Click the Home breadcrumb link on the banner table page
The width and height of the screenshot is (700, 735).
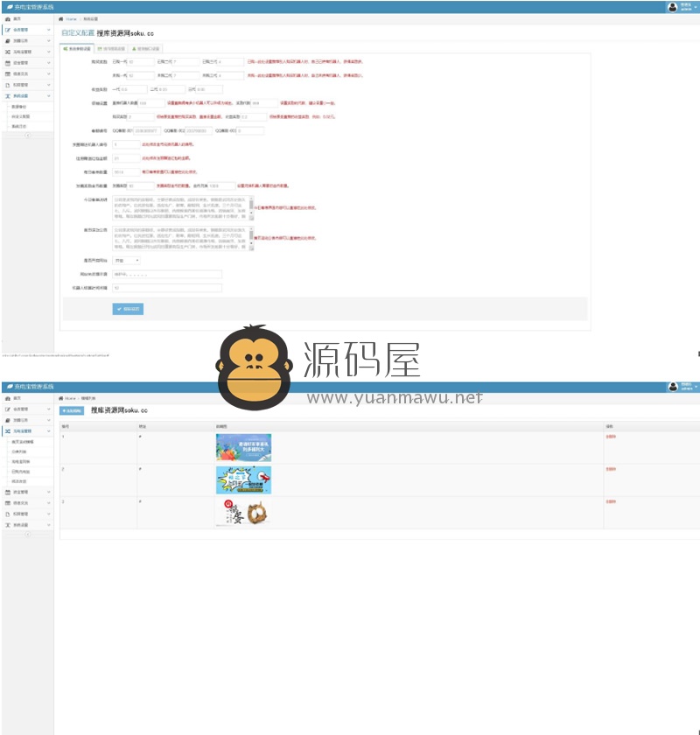(x=70, y=398)
